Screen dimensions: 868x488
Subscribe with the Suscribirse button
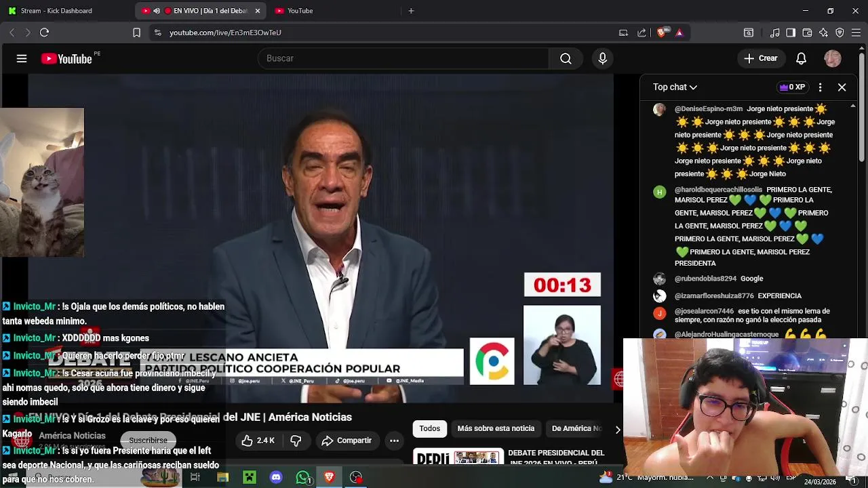148,441
